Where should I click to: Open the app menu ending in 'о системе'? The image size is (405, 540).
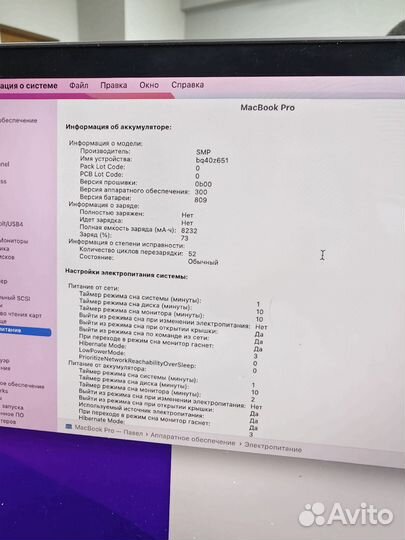click(29, 85)
